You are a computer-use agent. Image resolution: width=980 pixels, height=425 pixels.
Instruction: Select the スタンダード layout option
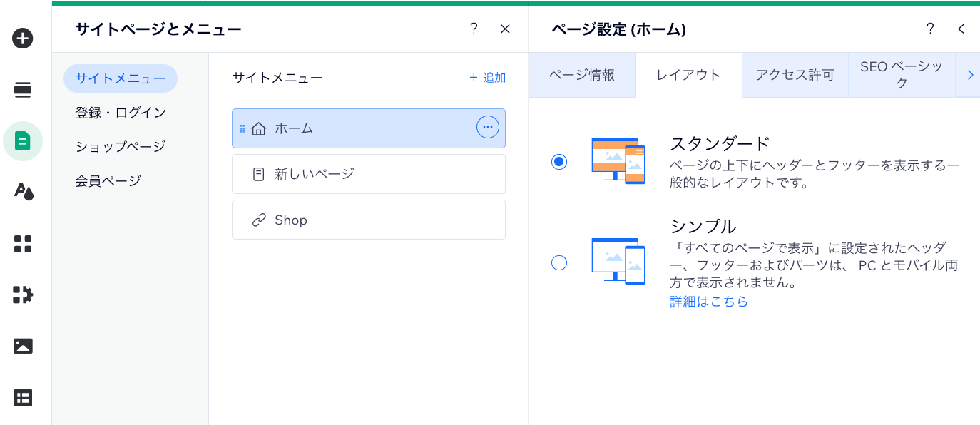pyautogui.click(x=559, y=161)
